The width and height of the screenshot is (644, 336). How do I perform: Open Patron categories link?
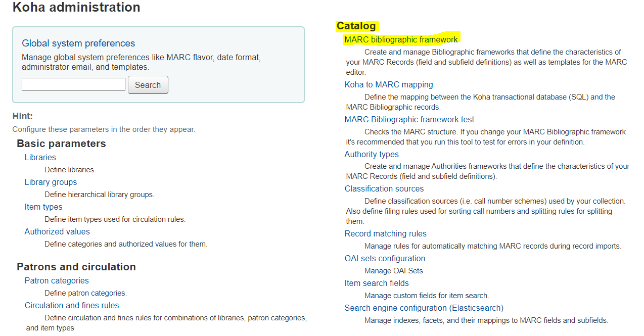click(x=57, y=281)
